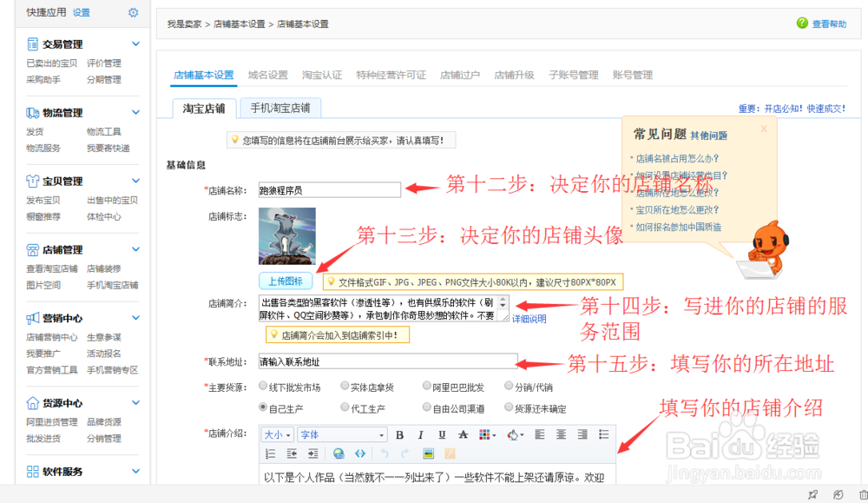This screenshot has width=868, height=503.
Task: Choose the 阿里巴巴批发 goods source option
Action: tap(426, 387)
